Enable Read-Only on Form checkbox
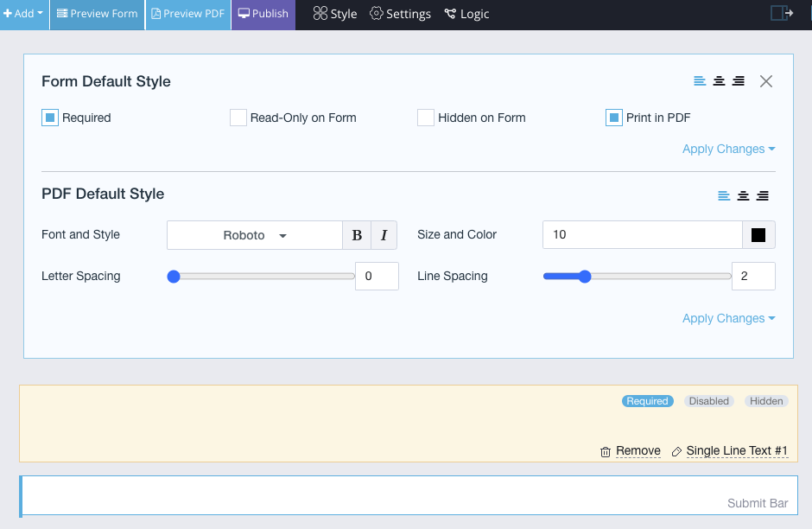 pos(238,118)
